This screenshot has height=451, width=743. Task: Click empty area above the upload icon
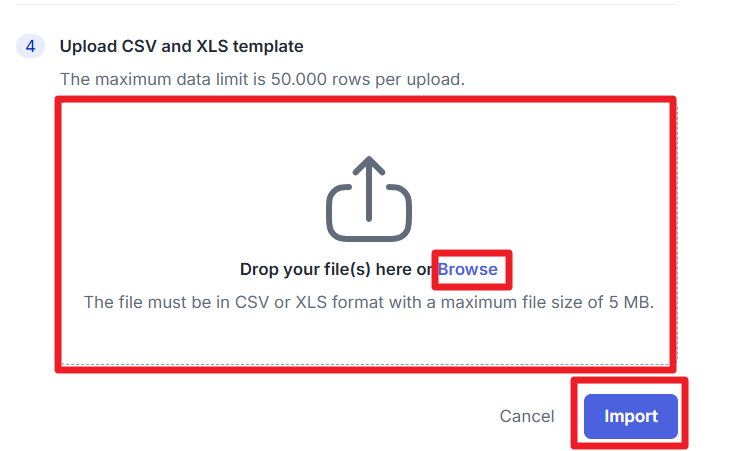click(x=369, y=128)
